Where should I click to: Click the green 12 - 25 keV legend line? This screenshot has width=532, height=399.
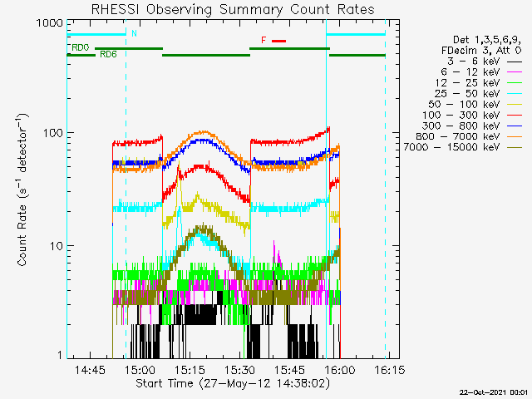(515, 83)
